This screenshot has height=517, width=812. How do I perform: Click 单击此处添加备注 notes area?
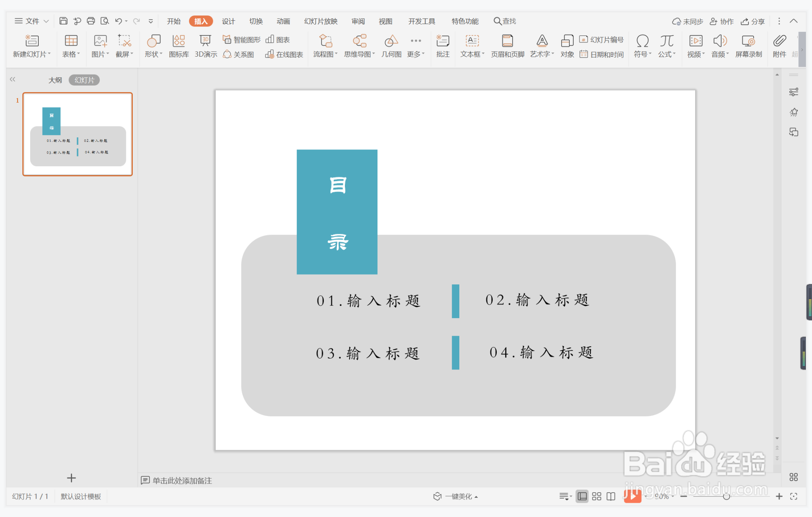[182, 480]
